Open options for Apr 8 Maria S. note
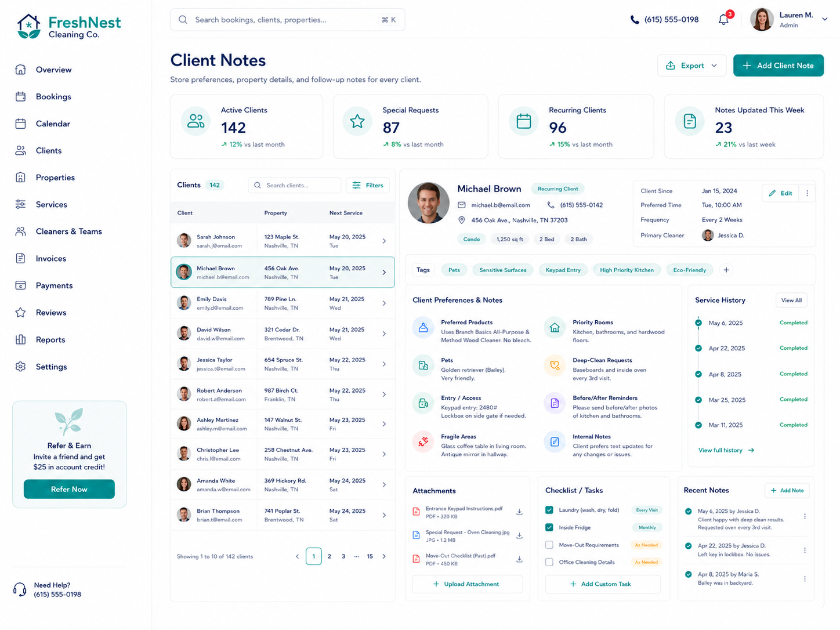Viewport: 840px width, 630px height. [805, 578]
